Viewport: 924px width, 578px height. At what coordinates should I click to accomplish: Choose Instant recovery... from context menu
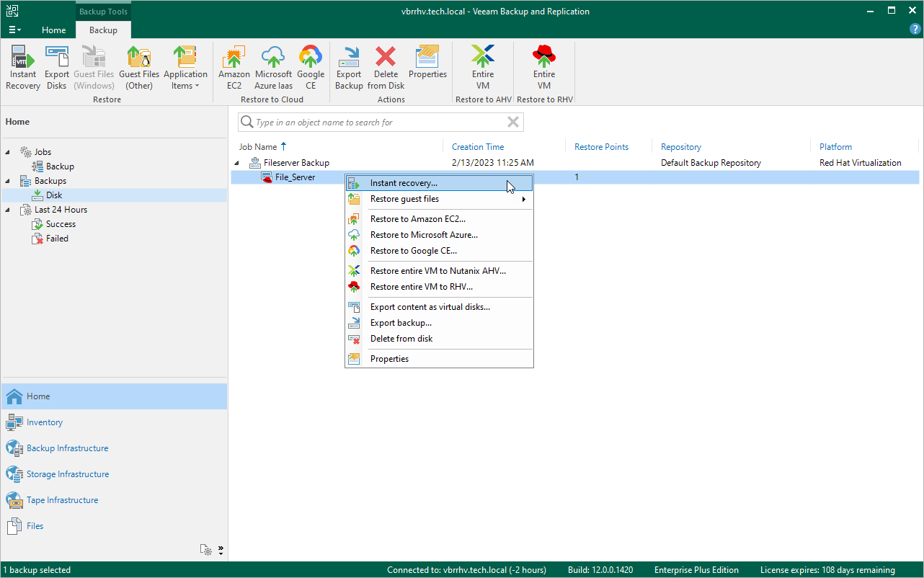coord(440,183)
